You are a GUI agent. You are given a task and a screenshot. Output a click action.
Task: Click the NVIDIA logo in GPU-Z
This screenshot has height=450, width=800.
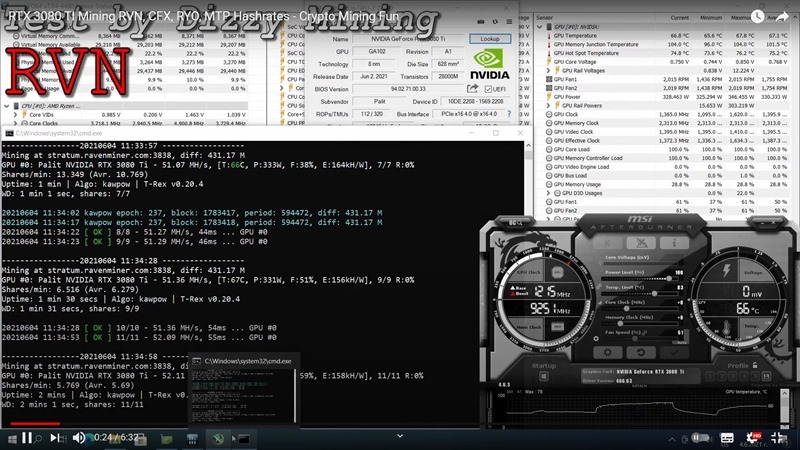tap(489, 64)
